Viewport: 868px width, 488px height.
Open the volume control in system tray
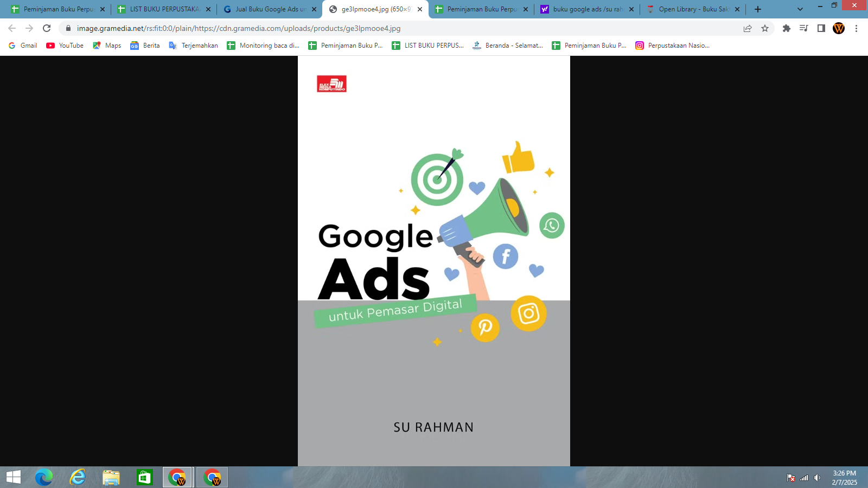click(817, 478)
